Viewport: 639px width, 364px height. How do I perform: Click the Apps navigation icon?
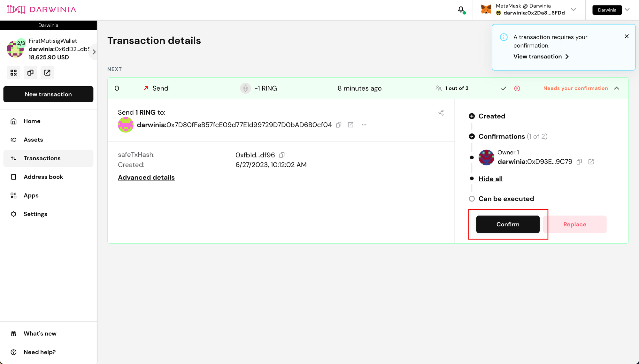pos(14,195)
